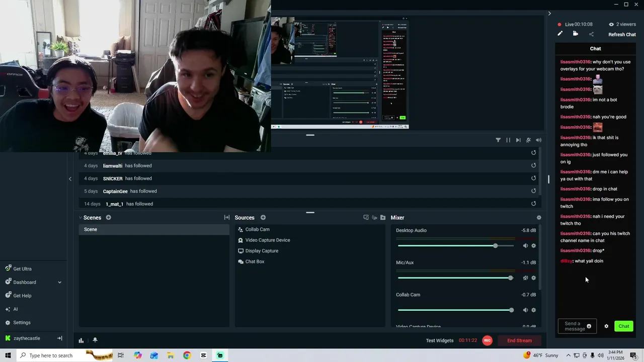Viewport: 644px width, 362px height.
Task: Open Dashboard in sidebar
Action: (24, 282)
